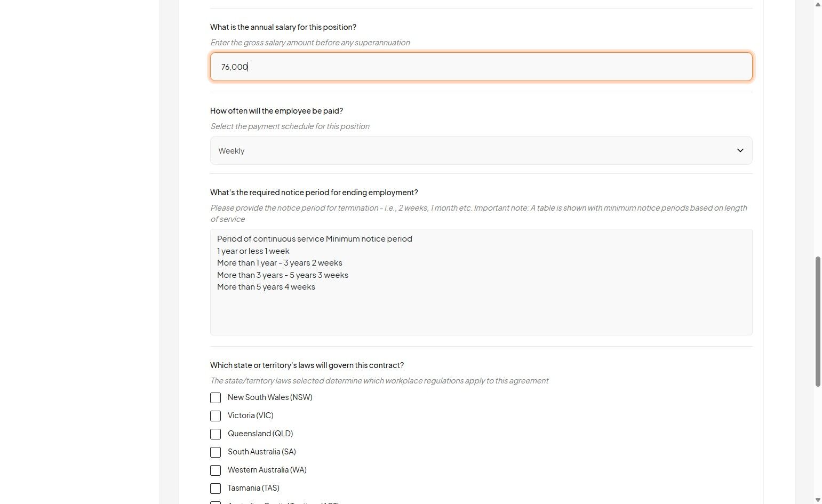Click the chevron arrow on the pay schedule dropdown
Viewport: 822px width, 504px height.
click(x=740, y=150)
